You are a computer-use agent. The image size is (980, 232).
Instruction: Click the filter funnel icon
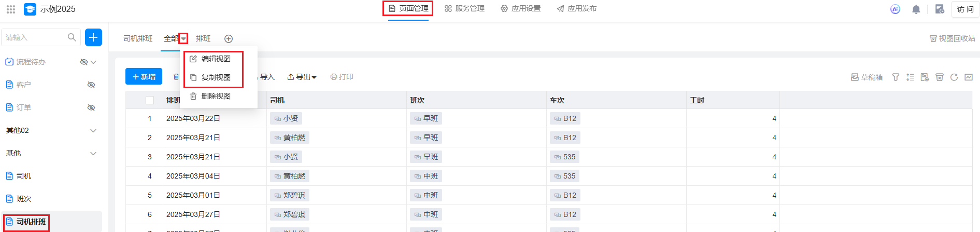pos(896,77)
